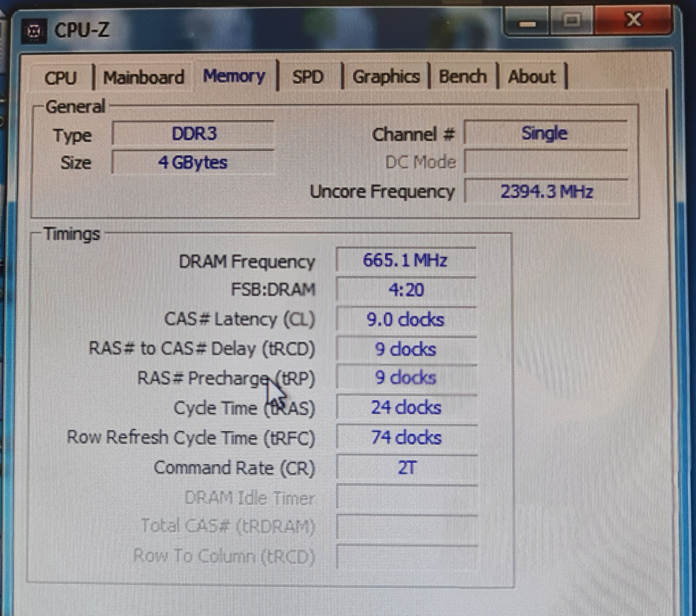Go to the About tab
Screen dimensions: 696x616
click(x=532, y=76)
